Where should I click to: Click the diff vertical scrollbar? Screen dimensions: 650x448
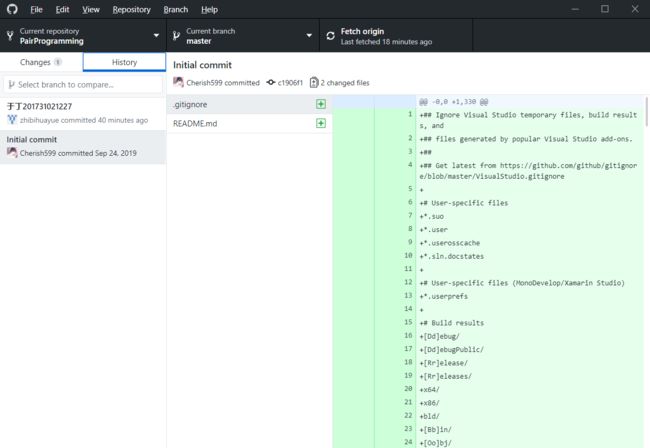(x=647, y=111)
